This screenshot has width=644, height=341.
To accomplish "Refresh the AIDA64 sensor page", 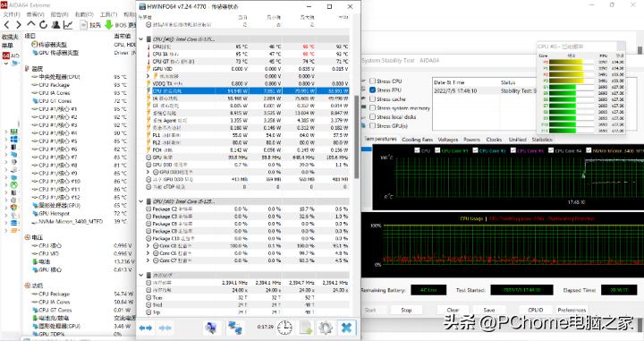I will click(43, 25).
